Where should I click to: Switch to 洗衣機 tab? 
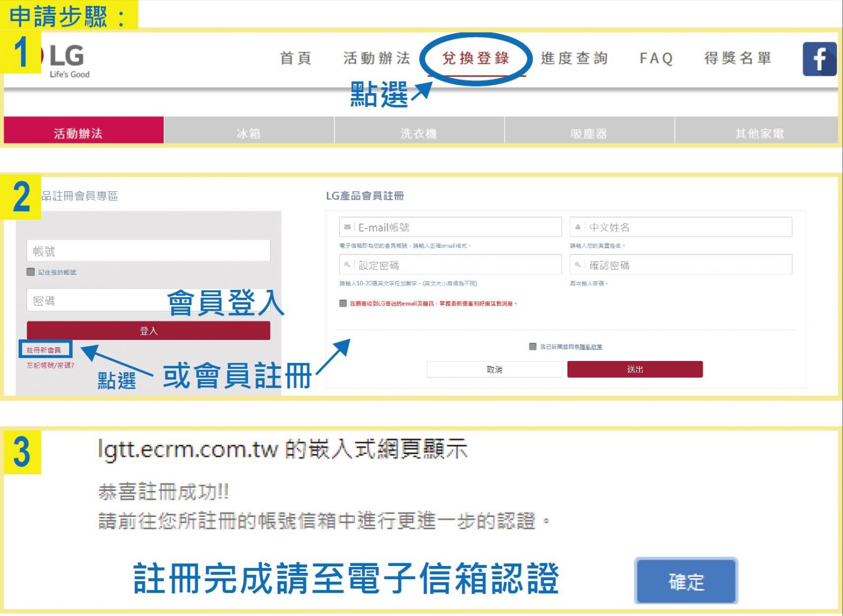pyautogui.click(x=419, y=130)
